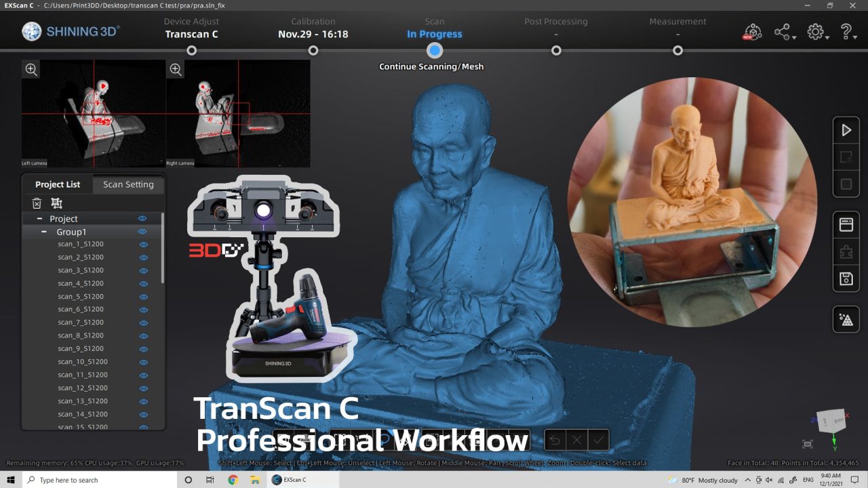
Task: Select the Project List tab
Action: (57, 184)
